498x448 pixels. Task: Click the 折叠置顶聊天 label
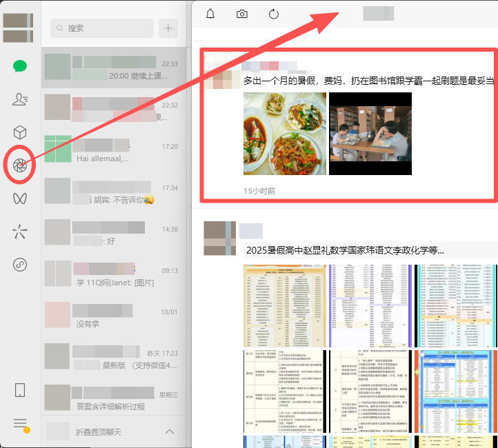(99, 431)
